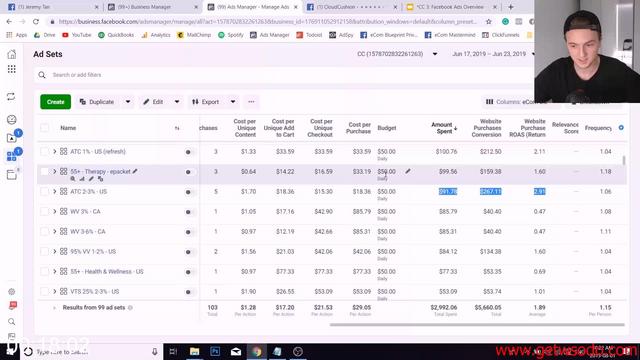The width and height of the screenshot is (640, 360).
Task: Open the Campaigns icon with notification badge
Action: tap(12, 138)
